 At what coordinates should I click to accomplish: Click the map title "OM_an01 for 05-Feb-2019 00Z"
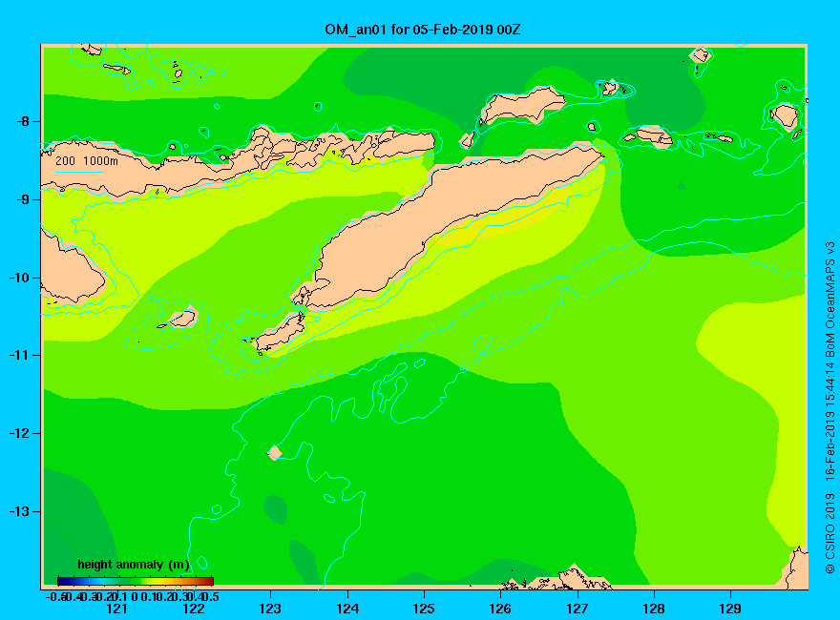pos(422,30)
